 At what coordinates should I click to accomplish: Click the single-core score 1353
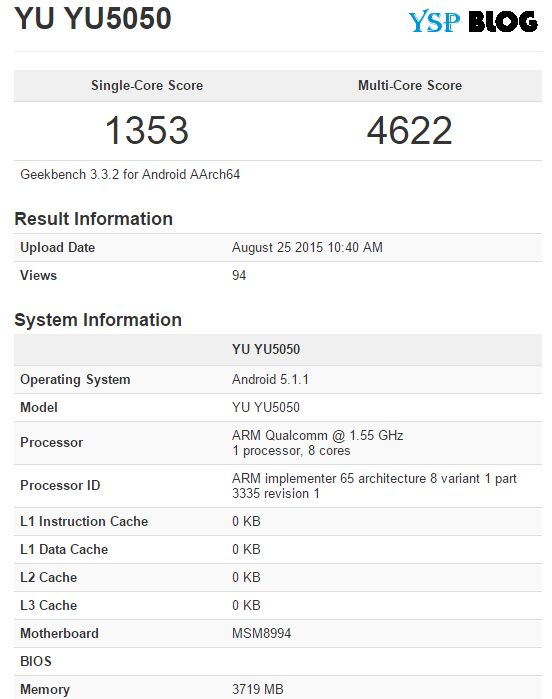click(x=147, y=130)
